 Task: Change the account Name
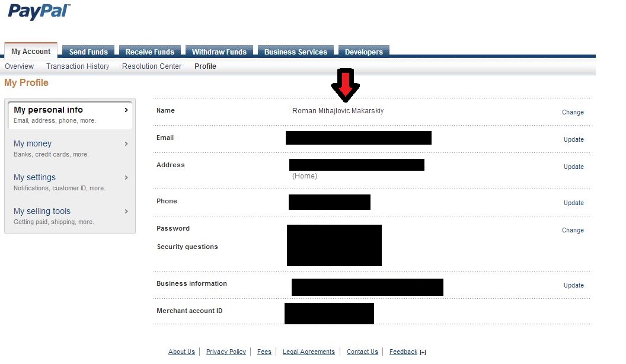coord(573,112)
